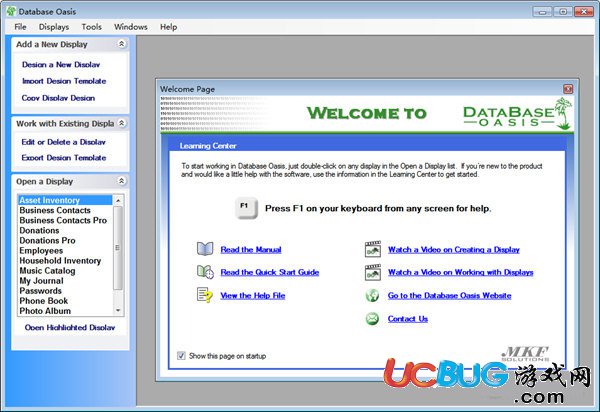
Task: Click the help file question mark icon
Action: click(205, 295)
